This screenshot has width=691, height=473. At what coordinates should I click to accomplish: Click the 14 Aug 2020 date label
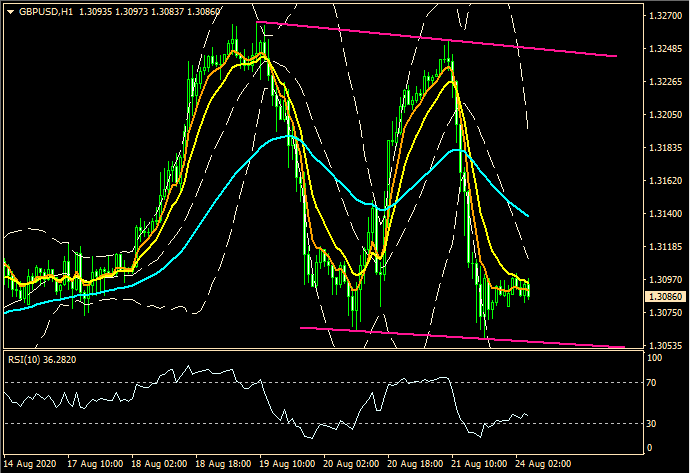[30, 464]
